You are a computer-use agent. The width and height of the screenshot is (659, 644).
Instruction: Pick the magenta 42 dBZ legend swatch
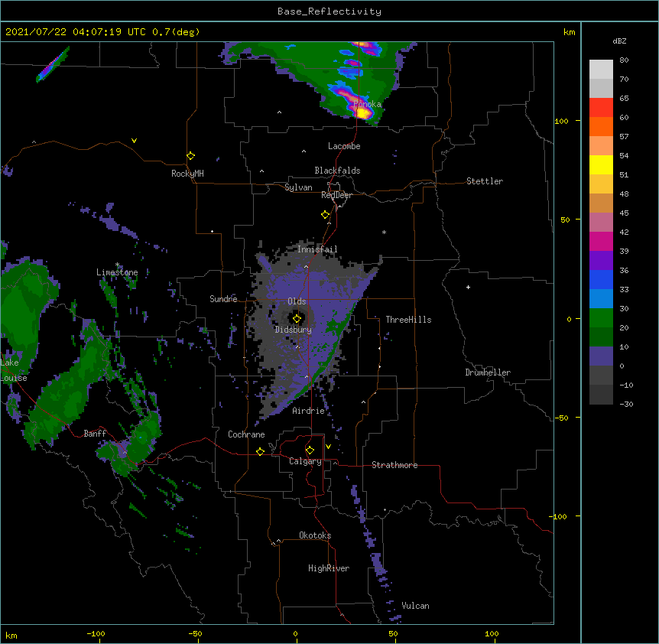tap(601, 241)
